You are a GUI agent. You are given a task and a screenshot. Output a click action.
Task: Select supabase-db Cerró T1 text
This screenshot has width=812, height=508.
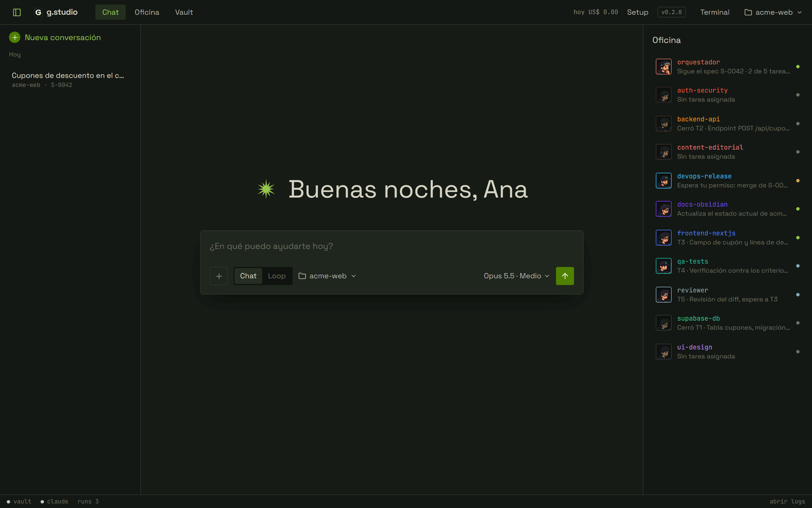733,328
